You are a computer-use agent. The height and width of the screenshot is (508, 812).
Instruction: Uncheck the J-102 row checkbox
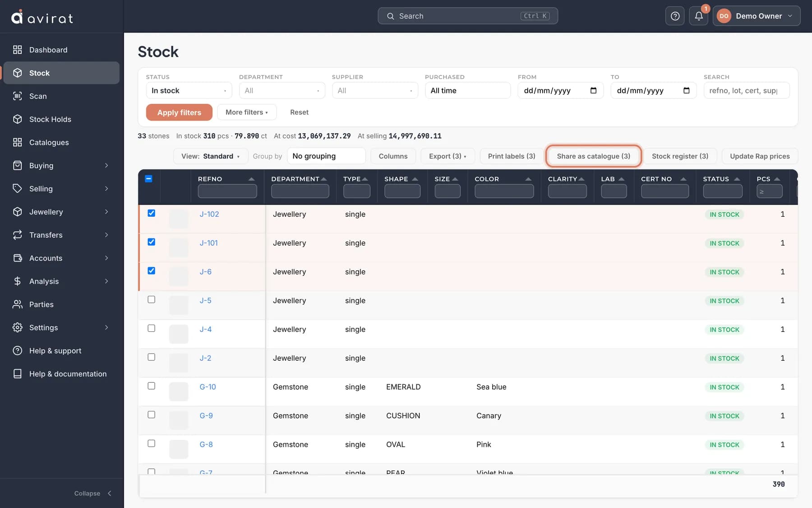[152, 213]
